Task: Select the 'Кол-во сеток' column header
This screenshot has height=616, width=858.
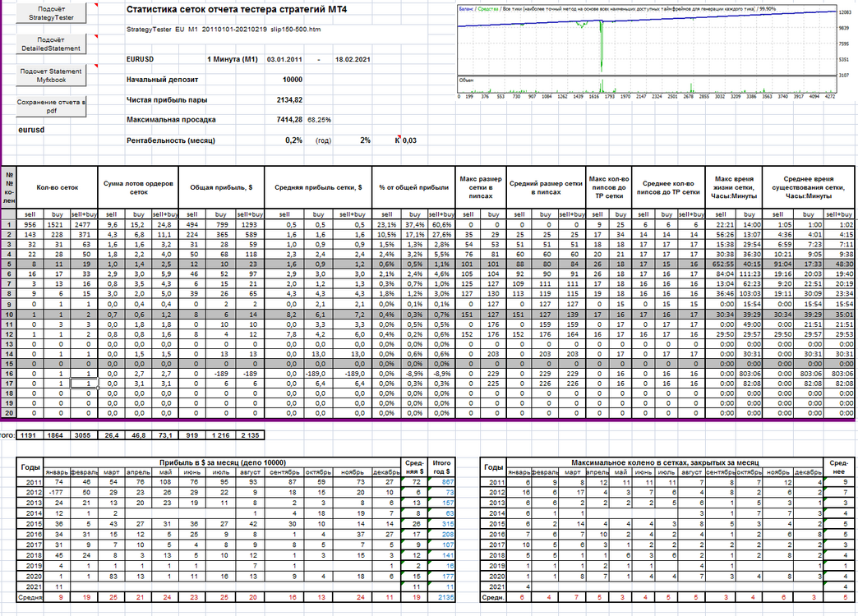Action: point(58,187)
